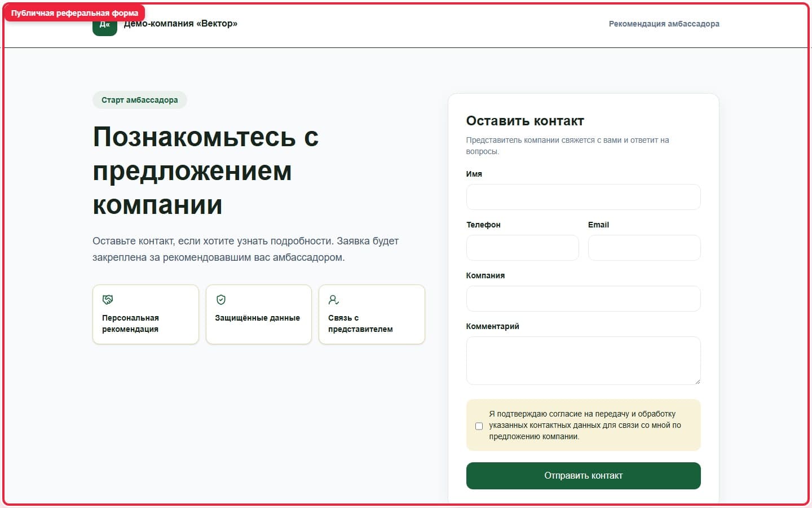Click the paragraph beginning Оставьте контакт, если хотите
Screen dimensions: 812x508
(246, 249)
